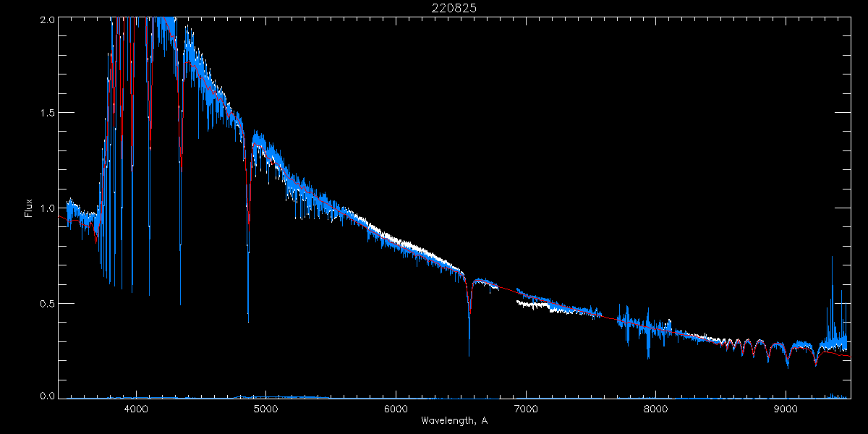
Task: Click the 9000 wavelength tick label
Action: [x=786, y=409]
